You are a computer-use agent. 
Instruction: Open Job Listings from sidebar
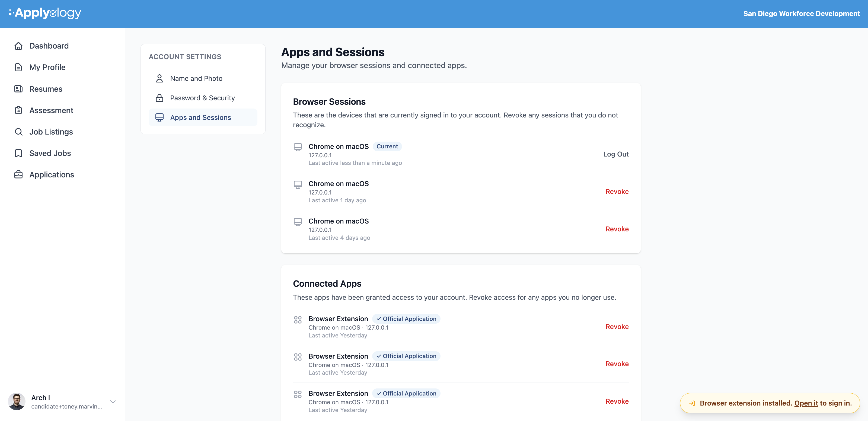(x=51, y=132)
